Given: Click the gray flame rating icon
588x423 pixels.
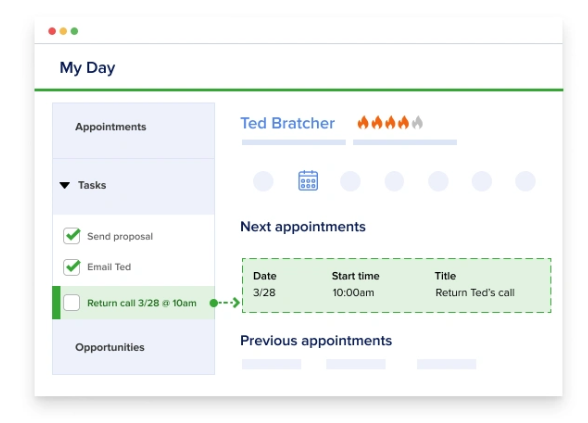Looking at the screenshot, I should point(417,122).
